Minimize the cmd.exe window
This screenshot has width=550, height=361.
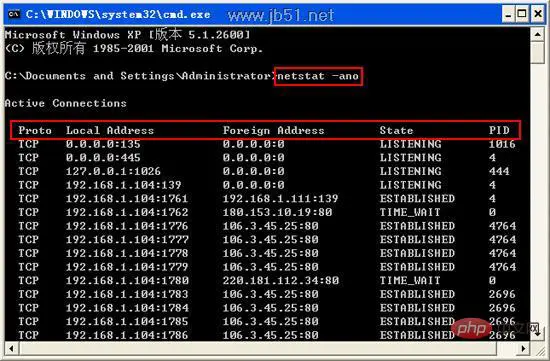tap(508, 14)
